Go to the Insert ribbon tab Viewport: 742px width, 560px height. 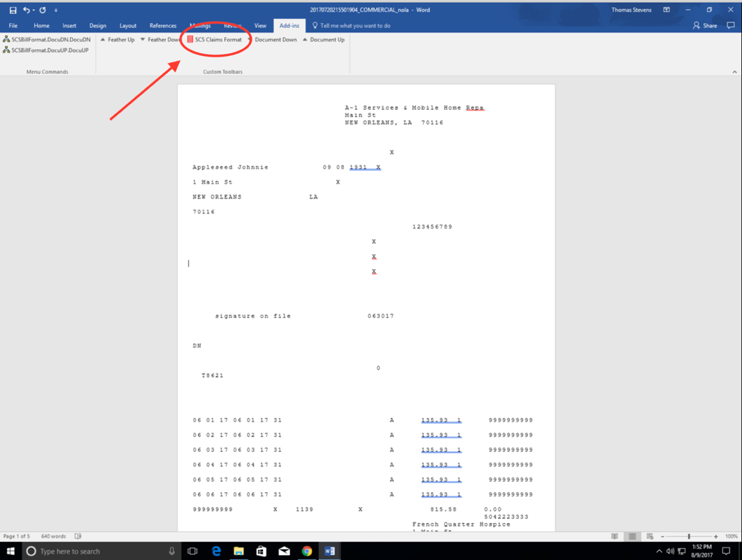click(x=69, y=26)
